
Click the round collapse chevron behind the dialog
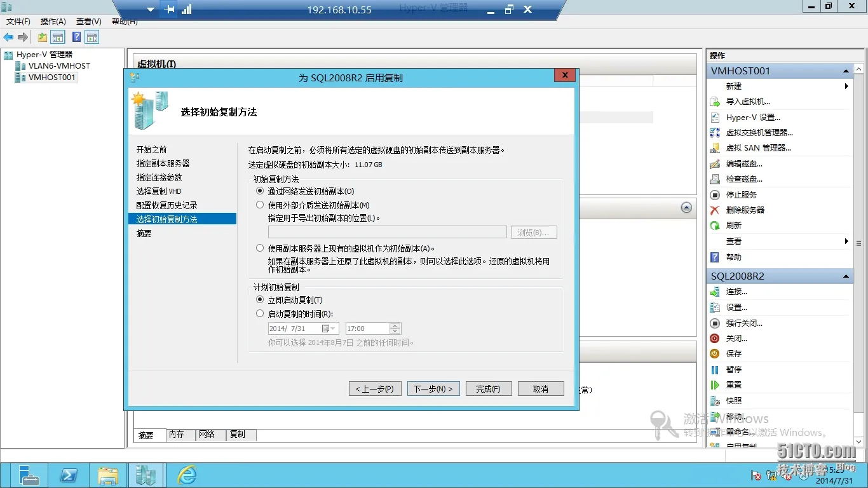686,208
